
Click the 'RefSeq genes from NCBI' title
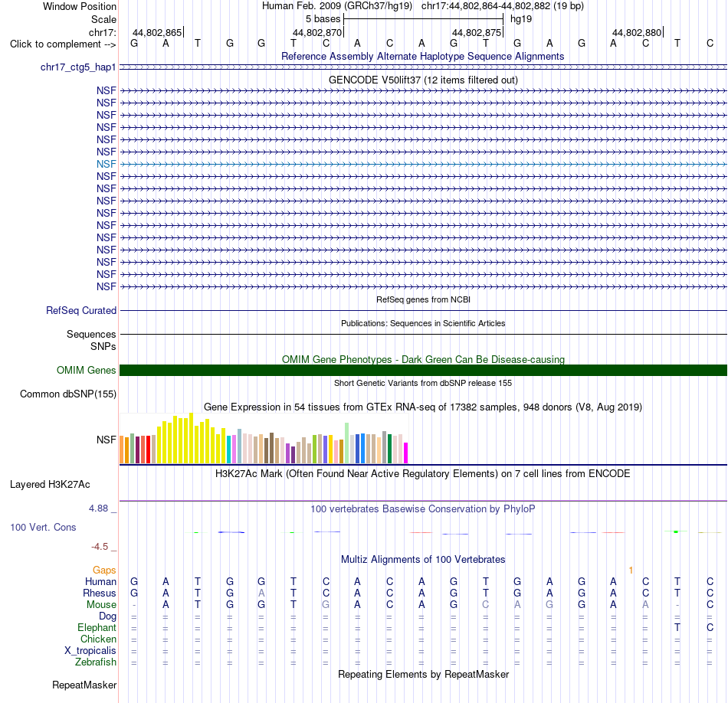(x=423, y=299)
